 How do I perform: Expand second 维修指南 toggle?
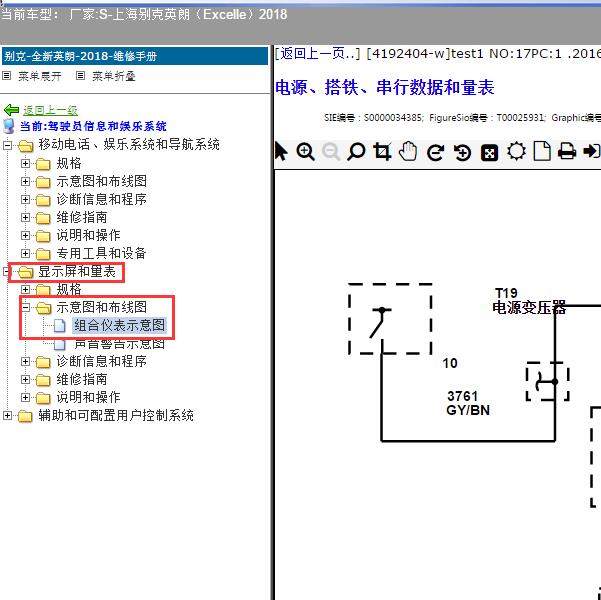(25, 379)
